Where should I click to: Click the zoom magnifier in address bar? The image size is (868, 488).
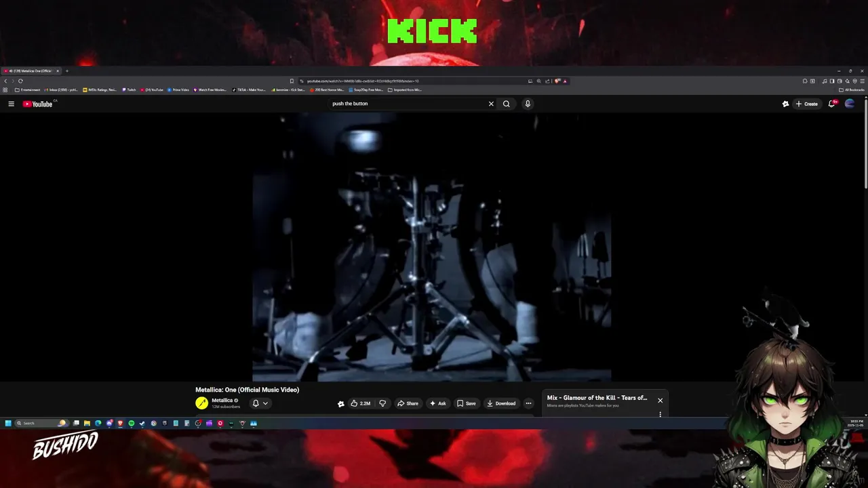[539, 81]
